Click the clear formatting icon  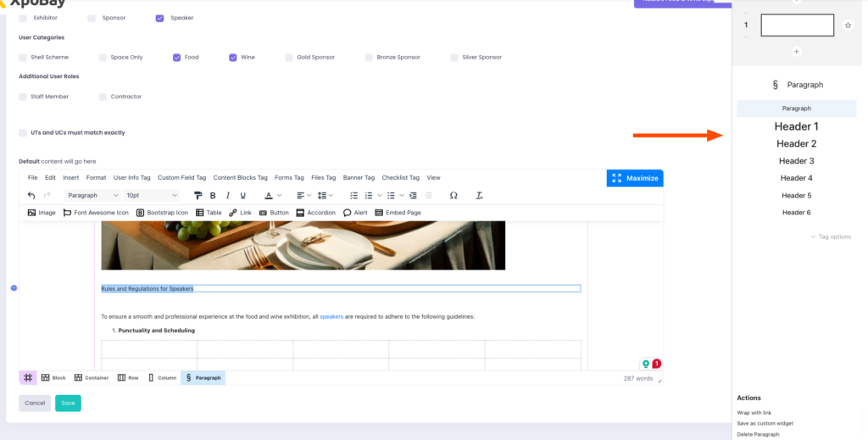tap(479, 195)
